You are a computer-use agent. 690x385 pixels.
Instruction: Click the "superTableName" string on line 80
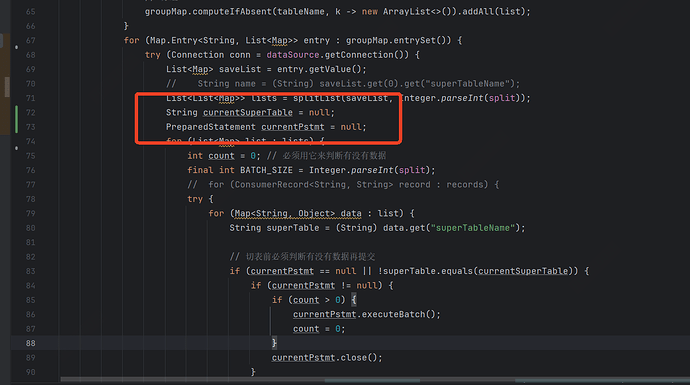tap(473, 228)
